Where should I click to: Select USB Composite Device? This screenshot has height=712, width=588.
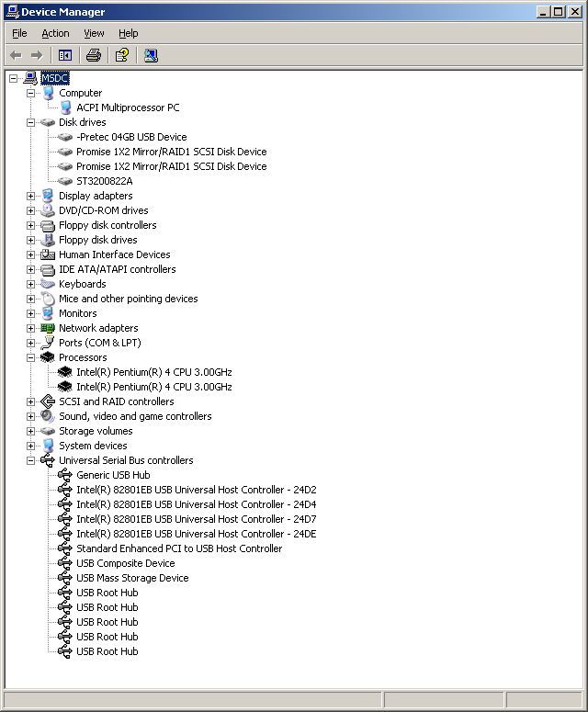(126, 563)
